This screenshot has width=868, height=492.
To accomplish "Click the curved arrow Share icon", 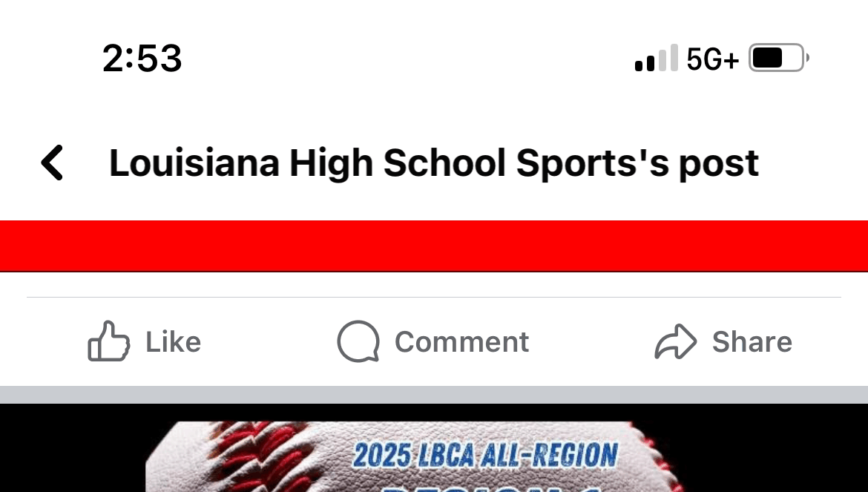I will tap(675, 341).
